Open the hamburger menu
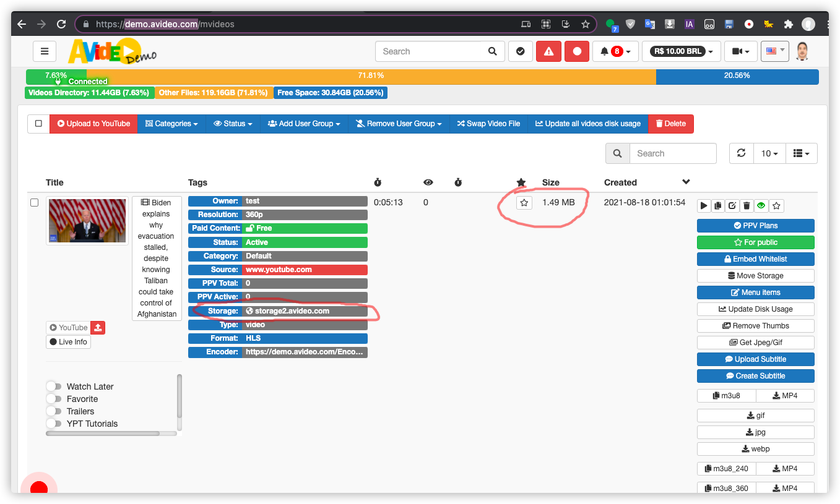Image resolution: width=840 pixels, height=504 pixels. tap(44, 51)
